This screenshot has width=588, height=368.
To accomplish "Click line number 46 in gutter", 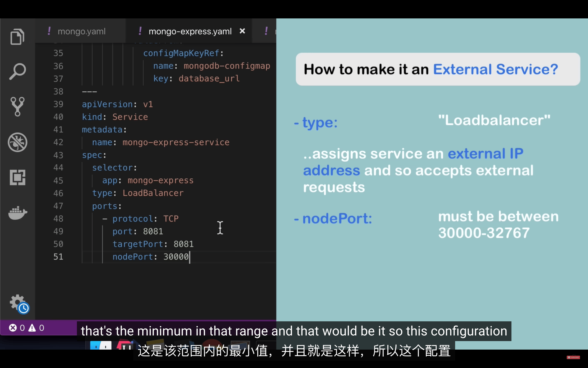I will (58, 193).
